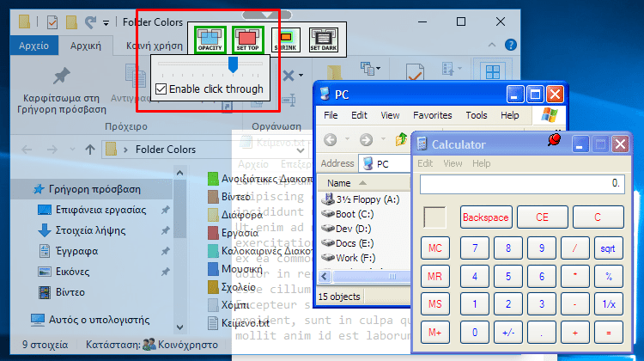Click the OPACITY window tool icon
This screenshot has height=361, width=644.
pyautogui.click(x=210, y=40)
